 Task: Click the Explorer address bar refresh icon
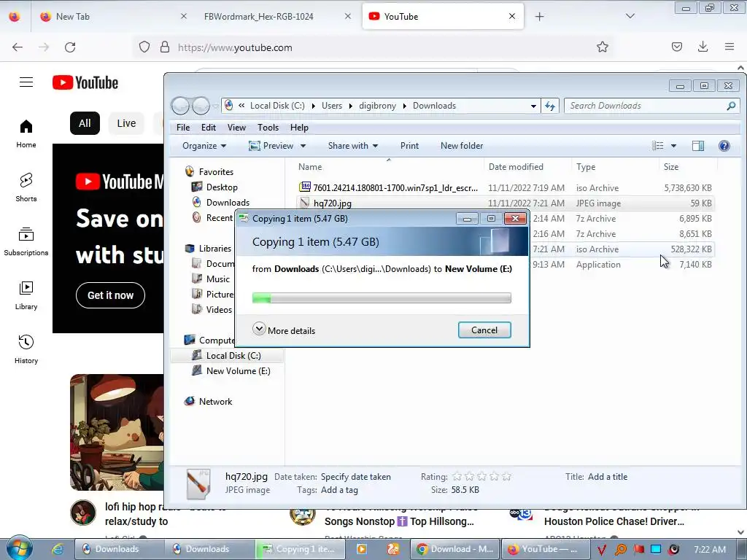(550, 106)
